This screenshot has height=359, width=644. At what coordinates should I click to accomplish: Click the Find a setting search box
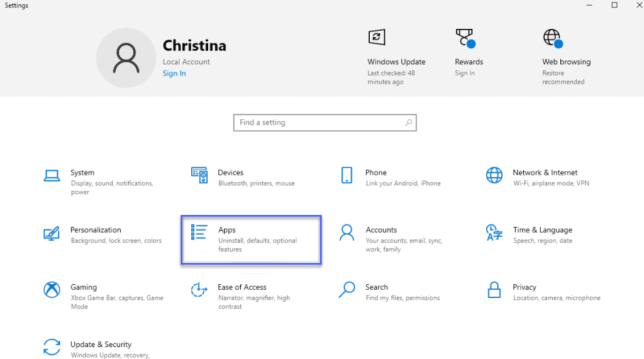point(325,123)
